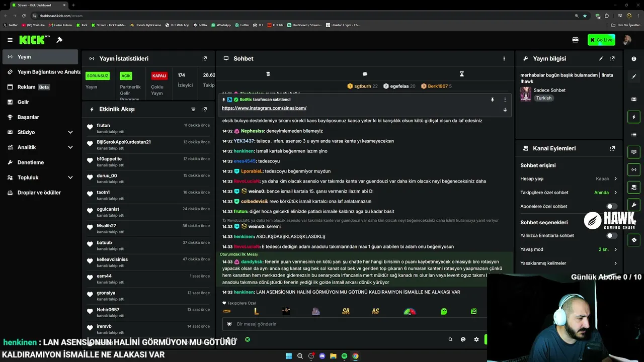Viewport: 644px width, 362px height.
Task: Edit stream info with the pencil icon
Action: [x=601, y=58]
